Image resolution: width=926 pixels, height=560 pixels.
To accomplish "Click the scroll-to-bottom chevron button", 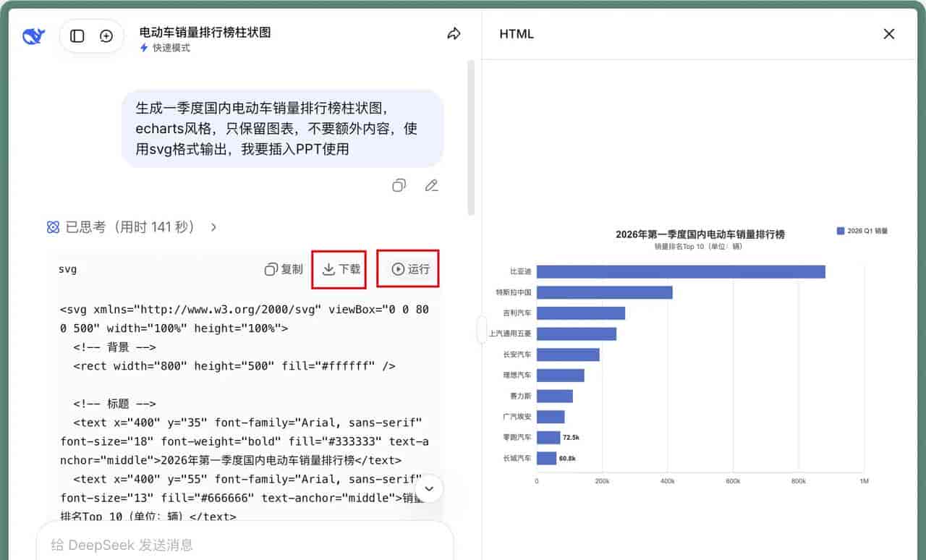I will tap(429, 489).
